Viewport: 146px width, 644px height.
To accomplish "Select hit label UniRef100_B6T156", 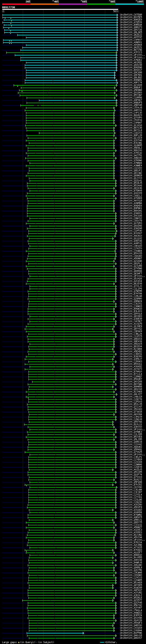I will [x=131, y=50].
